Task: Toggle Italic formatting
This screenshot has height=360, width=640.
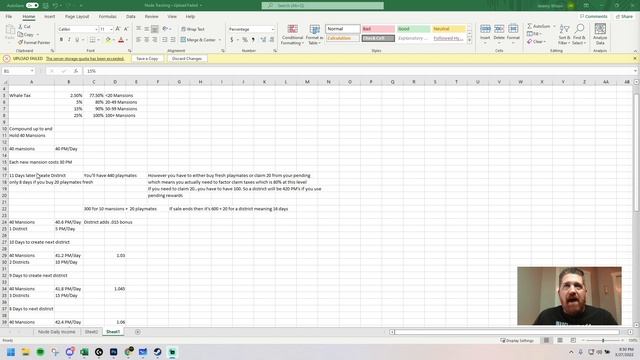Action: tap(69, 40)
